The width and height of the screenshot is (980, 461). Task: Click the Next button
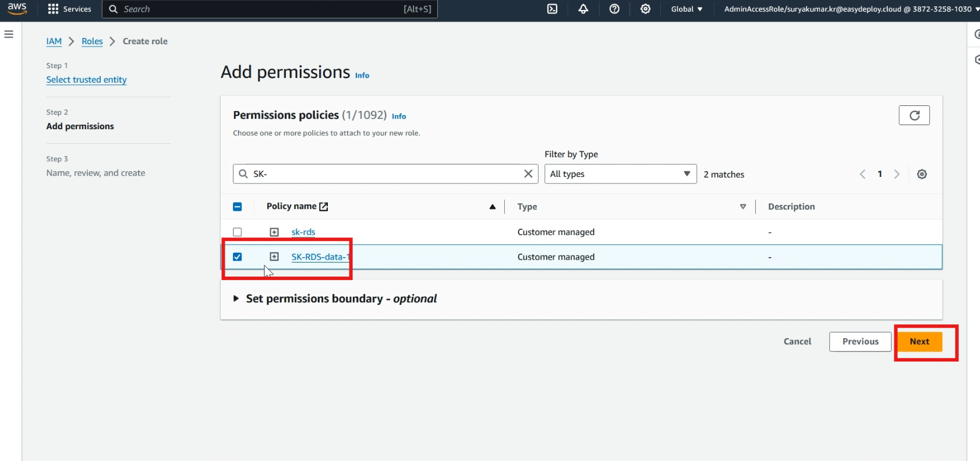click(x=919, y=342)
